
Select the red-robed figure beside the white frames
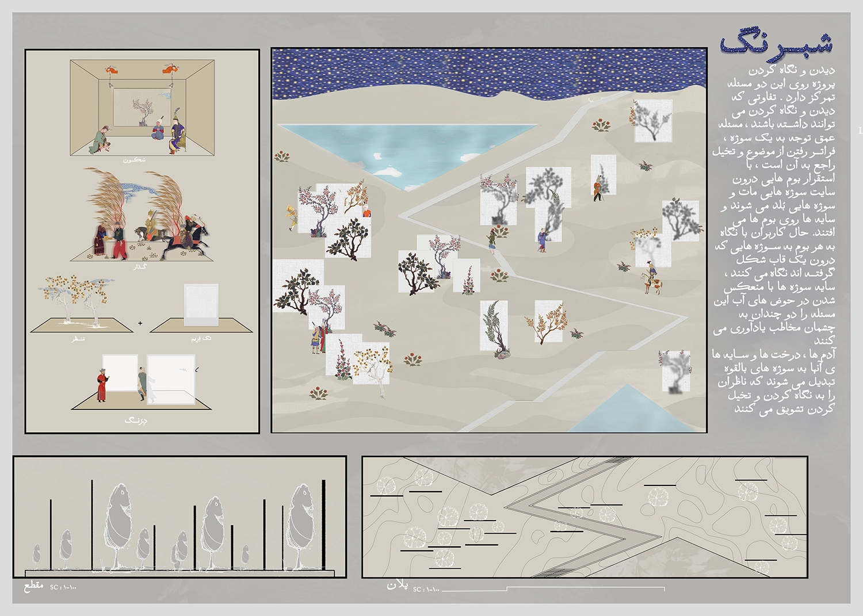102,385
